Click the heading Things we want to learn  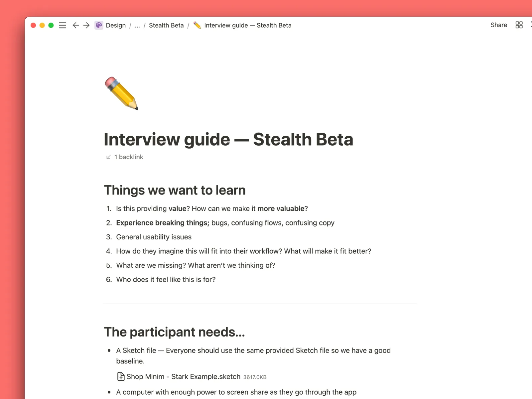(175, 190)
